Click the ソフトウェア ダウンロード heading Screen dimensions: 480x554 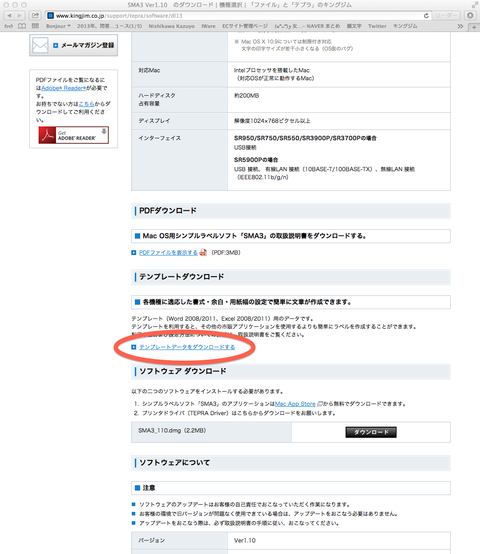pos(183,371)
